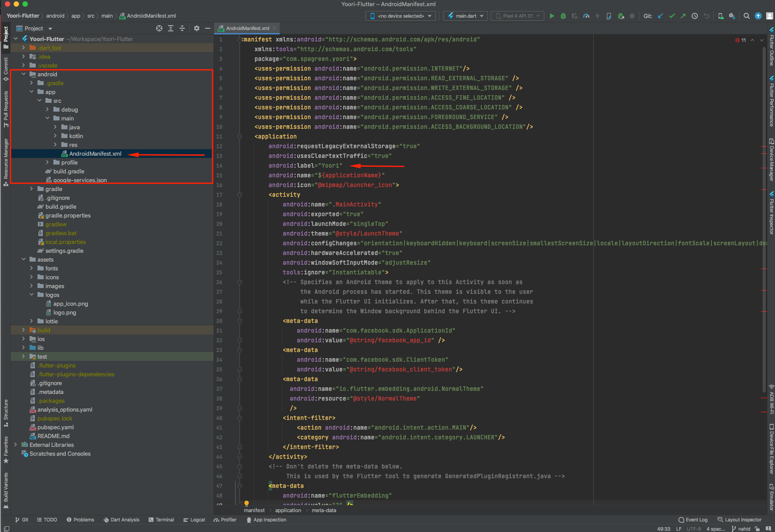Toggle the Favorites tool window
The height and width of the screenshot is (532, 775).
click(6, 450)
